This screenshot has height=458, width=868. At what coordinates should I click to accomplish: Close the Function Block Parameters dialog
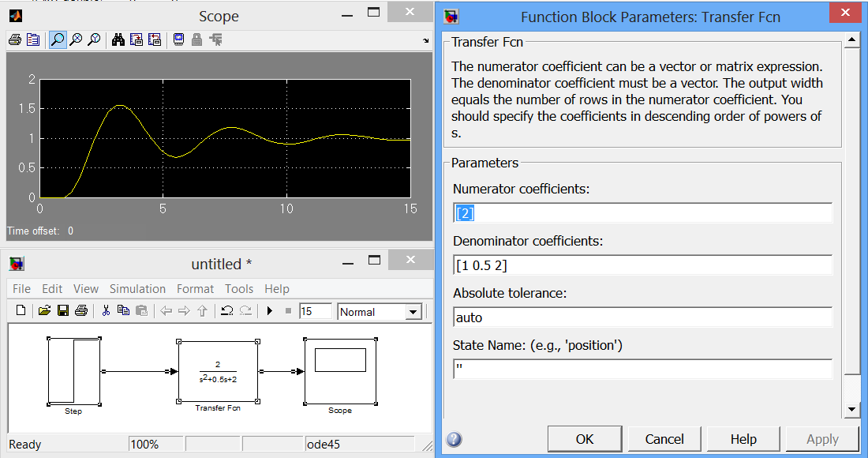[x=845, y=12]
